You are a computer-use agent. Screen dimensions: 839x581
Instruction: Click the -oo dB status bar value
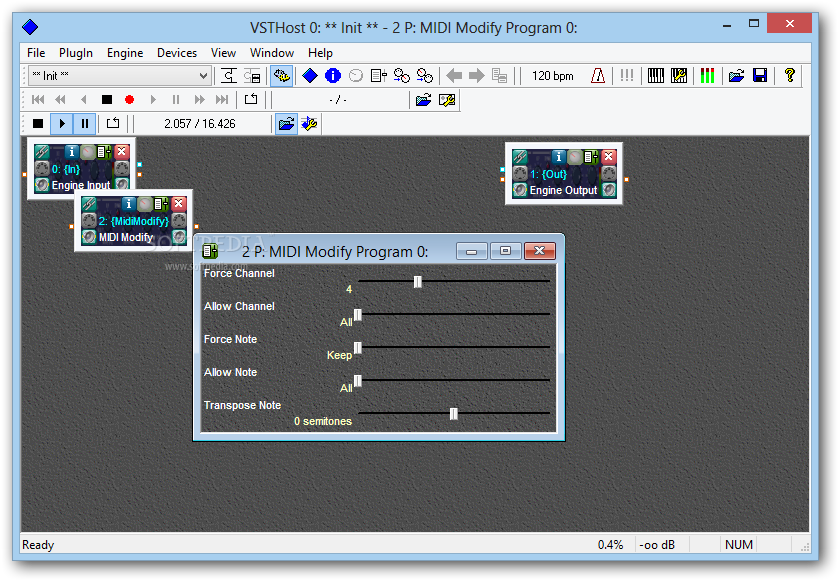click(657, 545)
